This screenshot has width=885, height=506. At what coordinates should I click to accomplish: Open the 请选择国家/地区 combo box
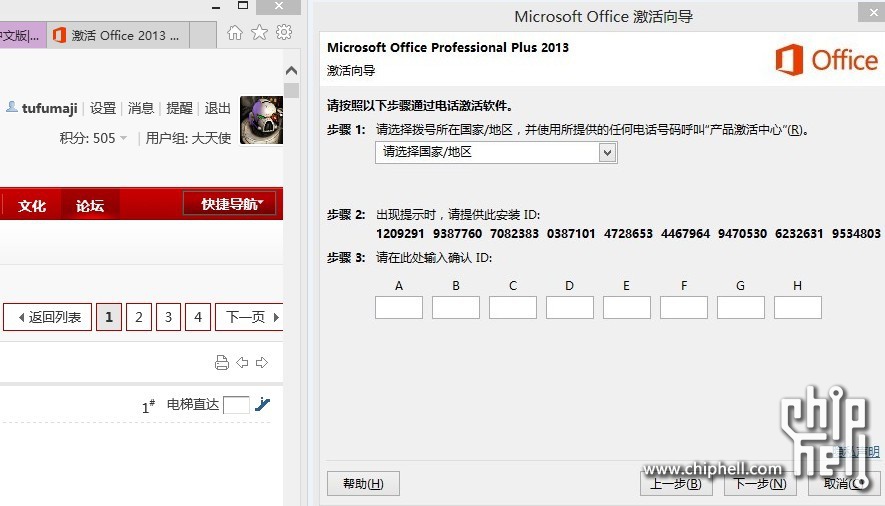[496, 152]
